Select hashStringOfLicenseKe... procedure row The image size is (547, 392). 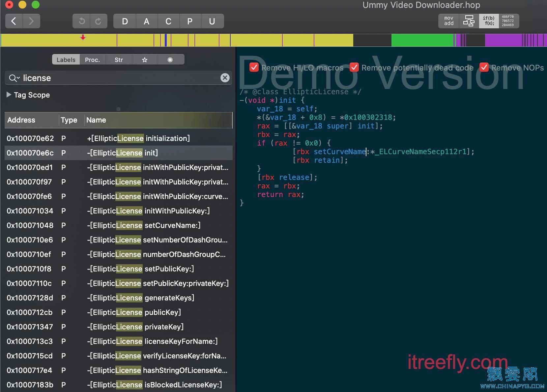(119, 370)
